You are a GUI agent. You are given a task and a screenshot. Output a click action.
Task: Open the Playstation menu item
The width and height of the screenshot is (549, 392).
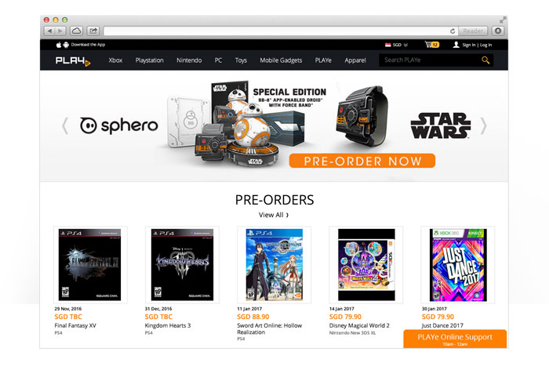click(x=150, y=60)
